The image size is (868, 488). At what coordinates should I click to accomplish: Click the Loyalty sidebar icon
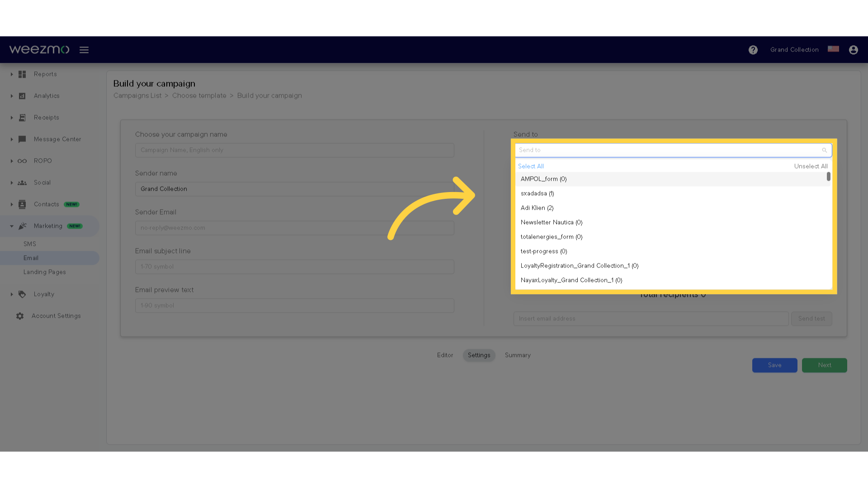tap(21, 294)
